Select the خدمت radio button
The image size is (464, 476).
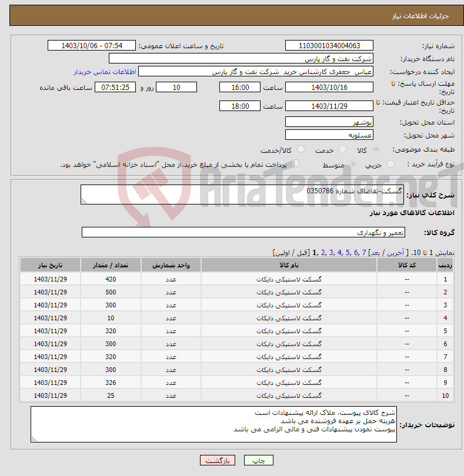coord(342,149)
